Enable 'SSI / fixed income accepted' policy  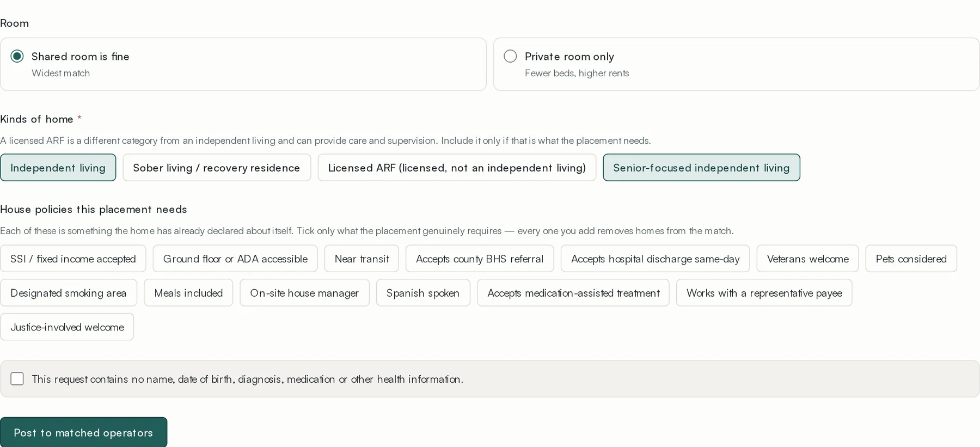click(73, 259)
